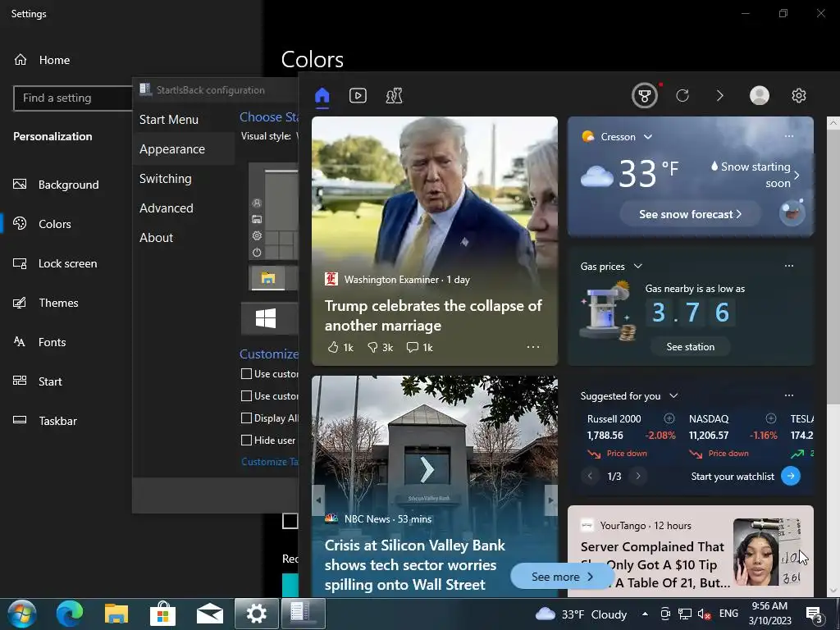Open Gas prices card more options
This screenshot has width=840, height=630.
point(789,266)
